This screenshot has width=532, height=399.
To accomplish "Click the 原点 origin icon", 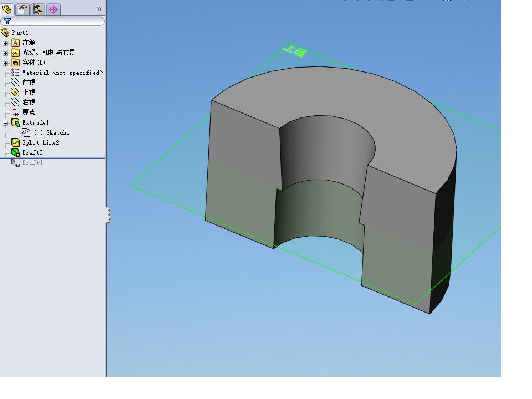I will click(16, 112).
